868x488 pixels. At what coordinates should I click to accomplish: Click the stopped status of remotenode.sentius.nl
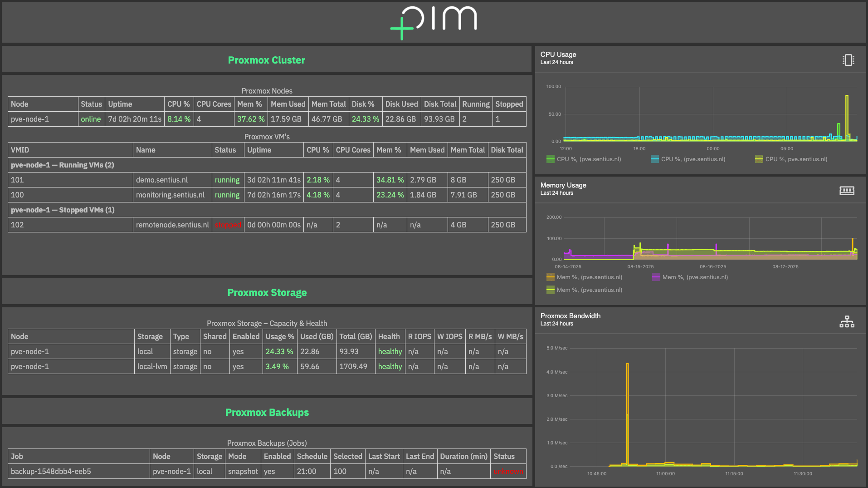coord(228,224)
